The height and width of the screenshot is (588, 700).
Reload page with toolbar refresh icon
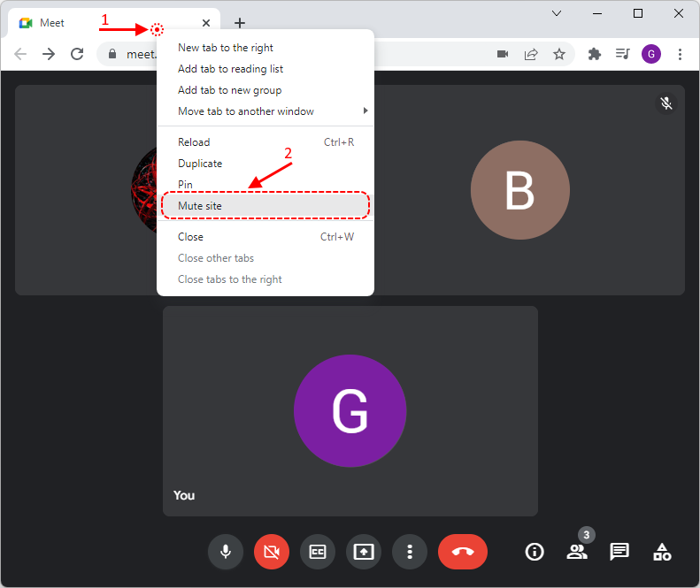[77, 54]
